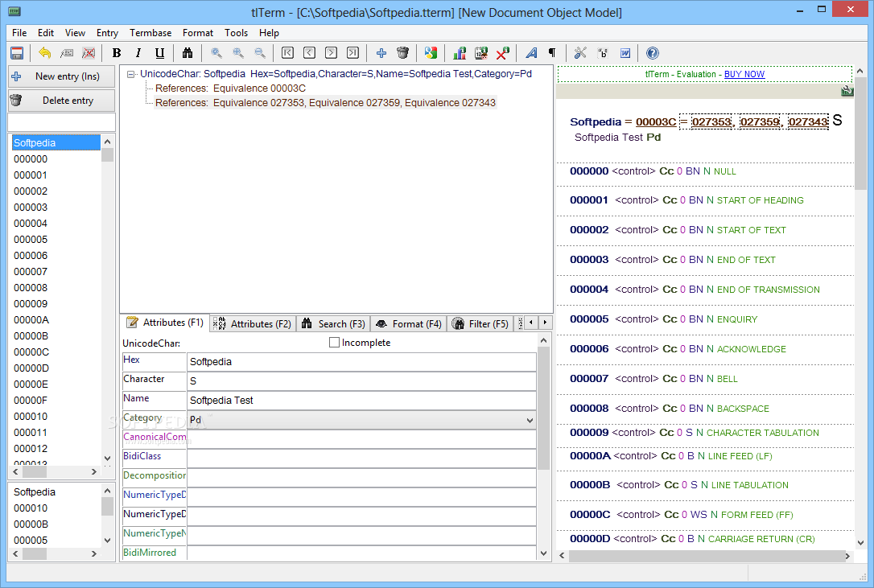Click the trash can delete icon in the toolbar

coord(403,53)
